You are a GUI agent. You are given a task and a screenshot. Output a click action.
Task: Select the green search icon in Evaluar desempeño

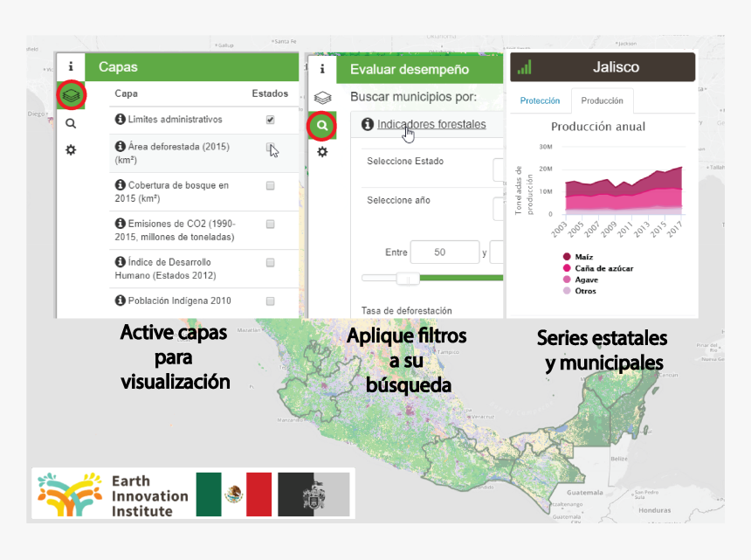click(322, 126)
